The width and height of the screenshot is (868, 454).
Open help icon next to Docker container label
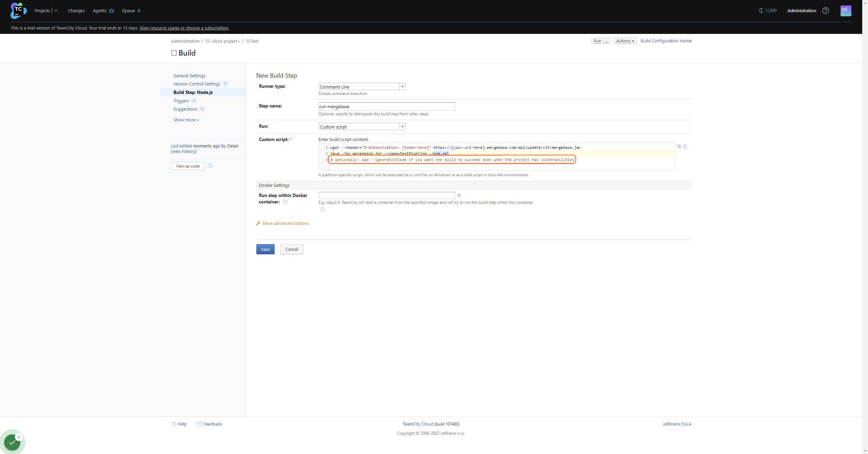pos(285,202)
